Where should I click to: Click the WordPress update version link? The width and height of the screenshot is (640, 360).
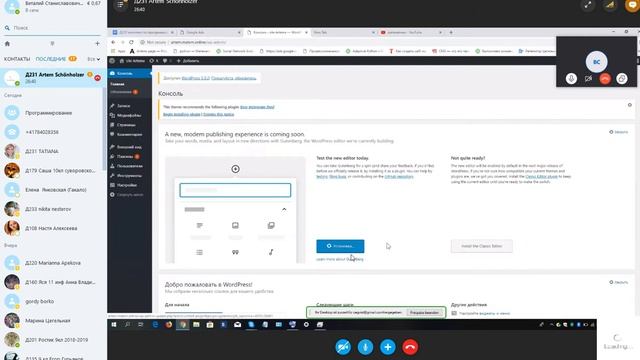tap(196, 78)
